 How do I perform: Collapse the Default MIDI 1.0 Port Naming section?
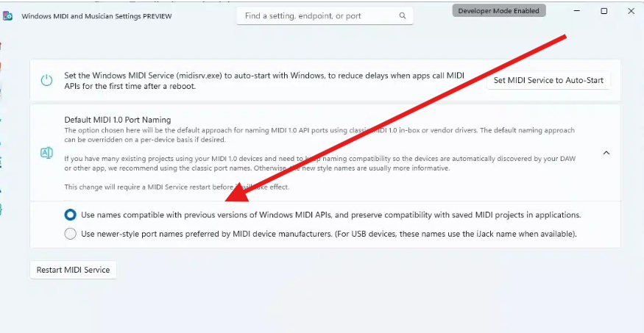point(606,153)
